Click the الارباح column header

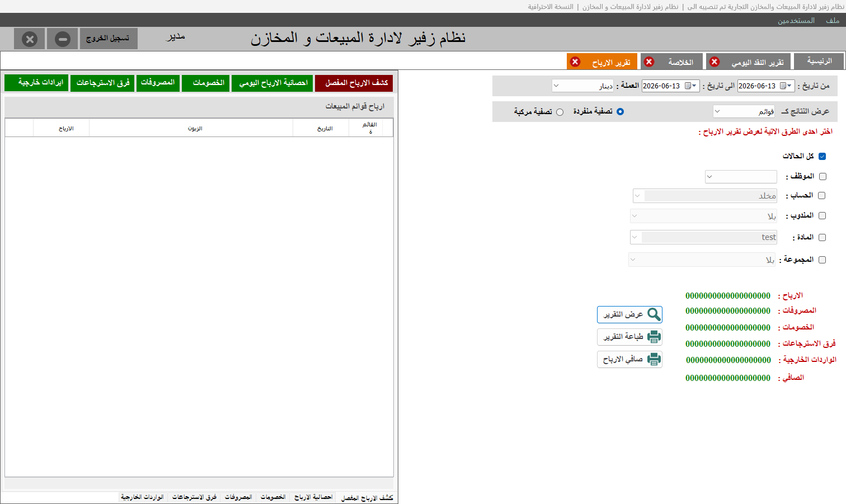click(62, 128)
